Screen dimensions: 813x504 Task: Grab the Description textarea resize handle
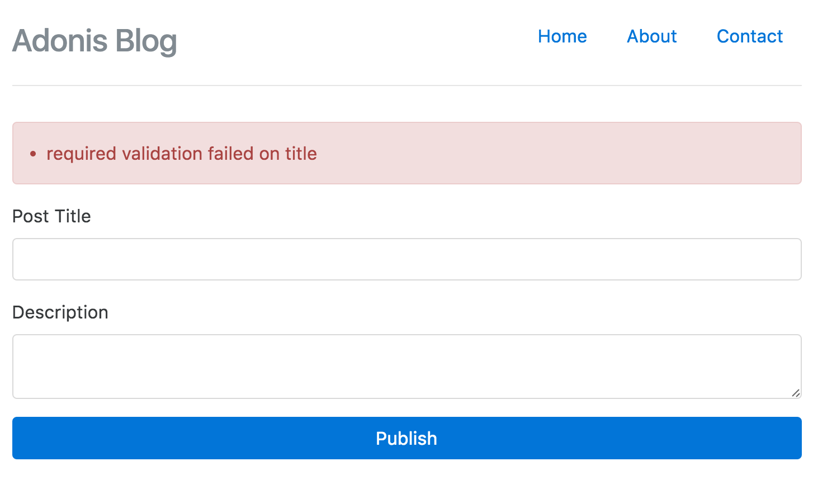pyautogui.click(x=795, y=393)
